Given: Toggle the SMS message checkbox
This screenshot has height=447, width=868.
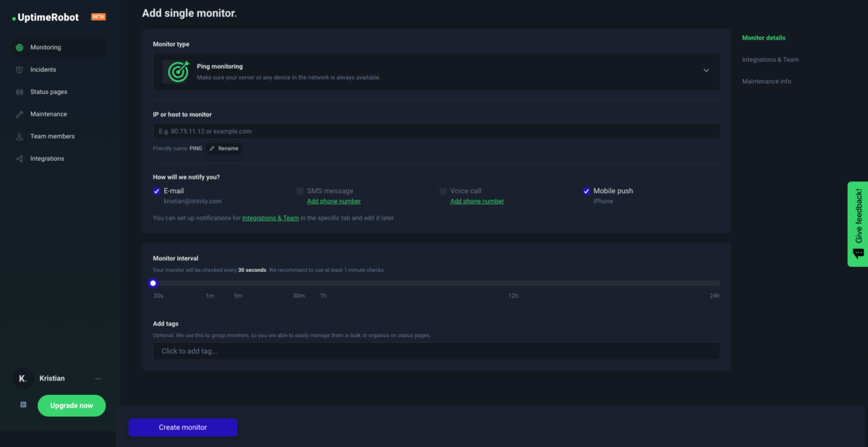Looking at the screenshot, I should (x=300, y=191).
